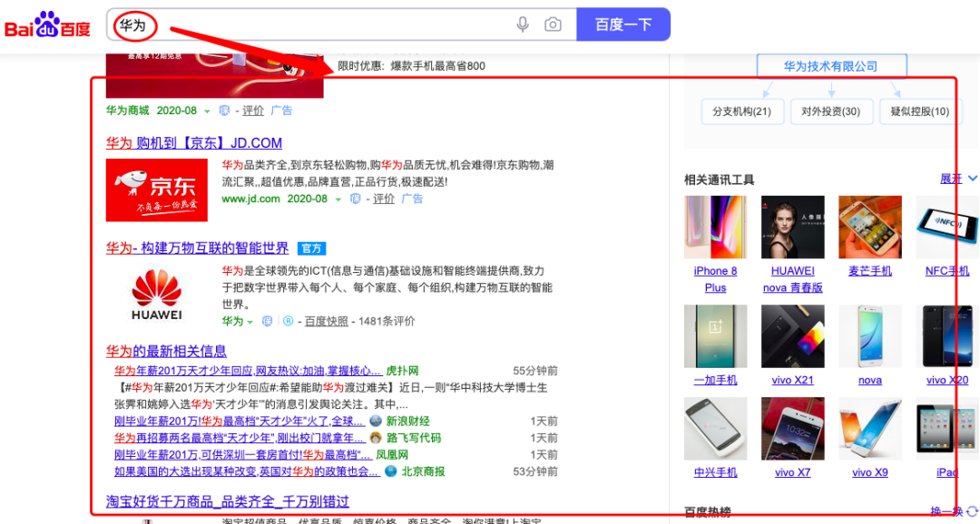The image size is (980, 524).
Task: Open 淘宝好货千万商品 result link
Action: [228, 501]
